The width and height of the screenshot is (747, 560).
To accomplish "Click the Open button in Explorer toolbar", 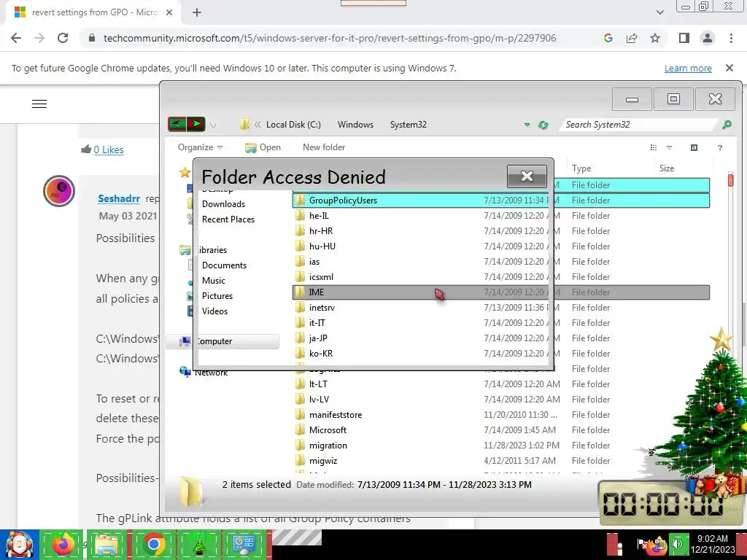I will click(x=263, y=147).
